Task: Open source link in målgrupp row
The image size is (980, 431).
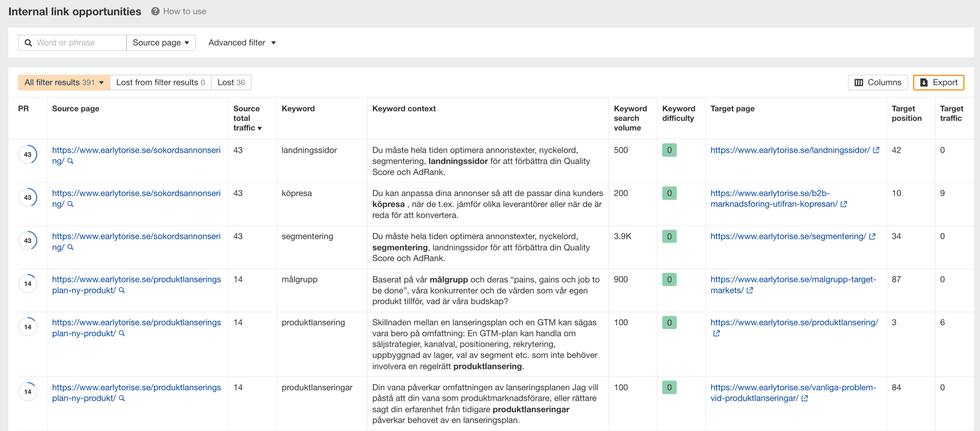Action: [x=136, y=284]
